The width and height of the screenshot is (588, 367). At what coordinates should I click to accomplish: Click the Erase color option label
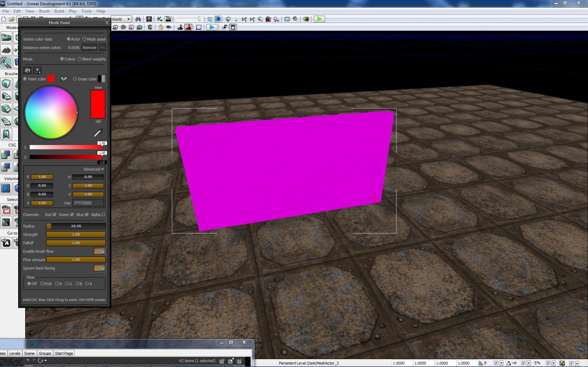[x=87, y=79]
